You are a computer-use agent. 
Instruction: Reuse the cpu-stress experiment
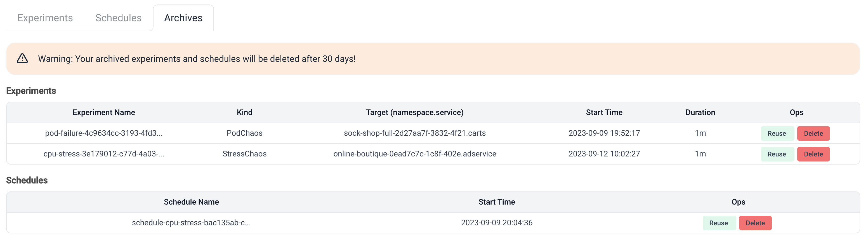pyautogui.click(x=776, y=154)
